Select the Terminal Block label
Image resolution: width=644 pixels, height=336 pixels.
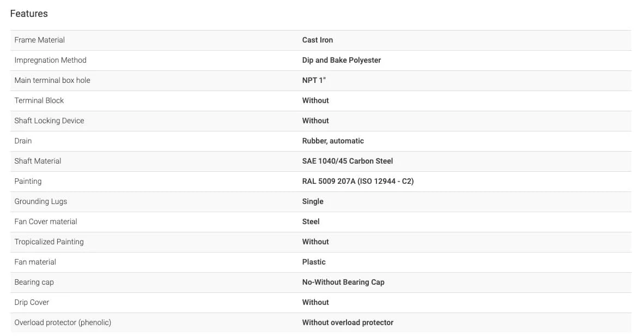39,100
